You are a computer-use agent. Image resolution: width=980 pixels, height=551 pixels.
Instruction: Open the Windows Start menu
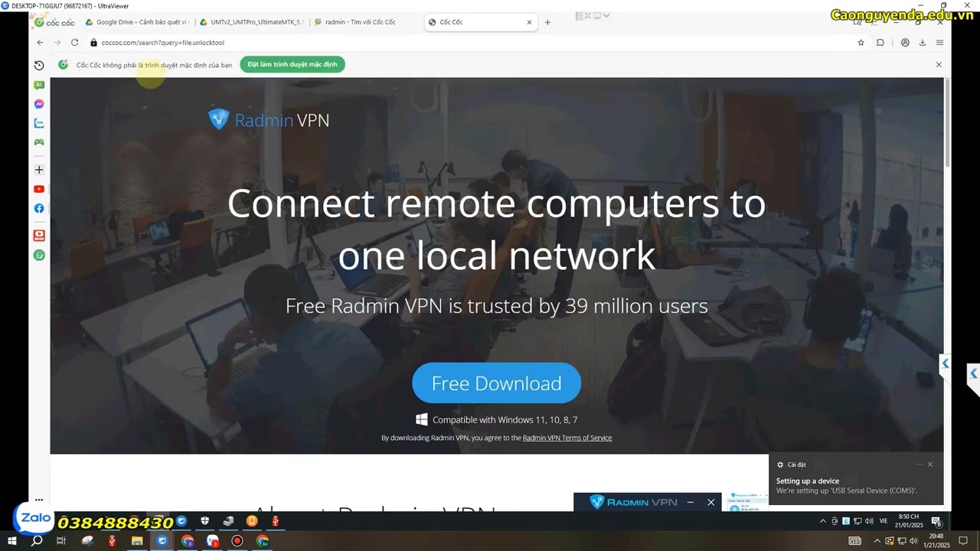click(12, 541)
